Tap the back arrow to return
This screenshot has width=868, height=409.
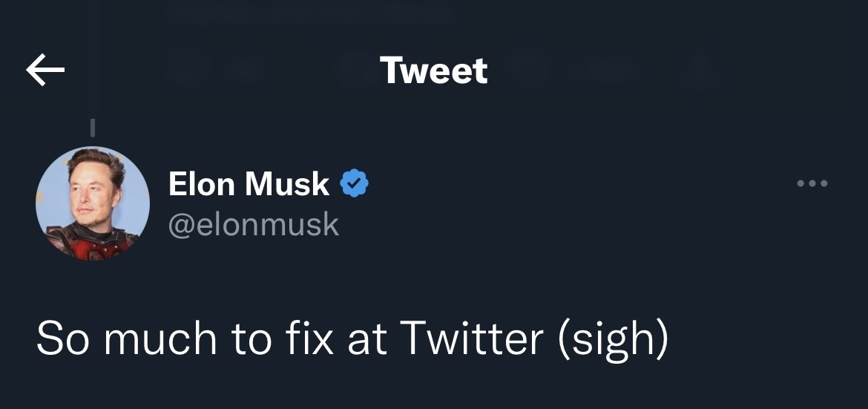(x=45, y=71)
